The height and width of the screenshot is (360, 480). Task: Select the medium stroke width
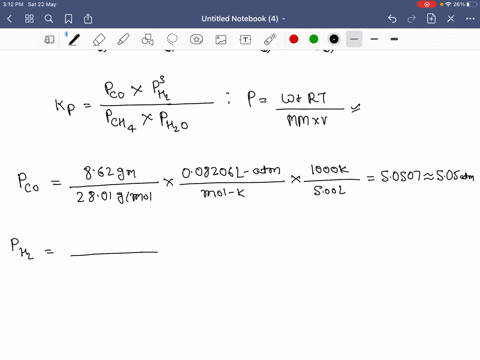374,39
